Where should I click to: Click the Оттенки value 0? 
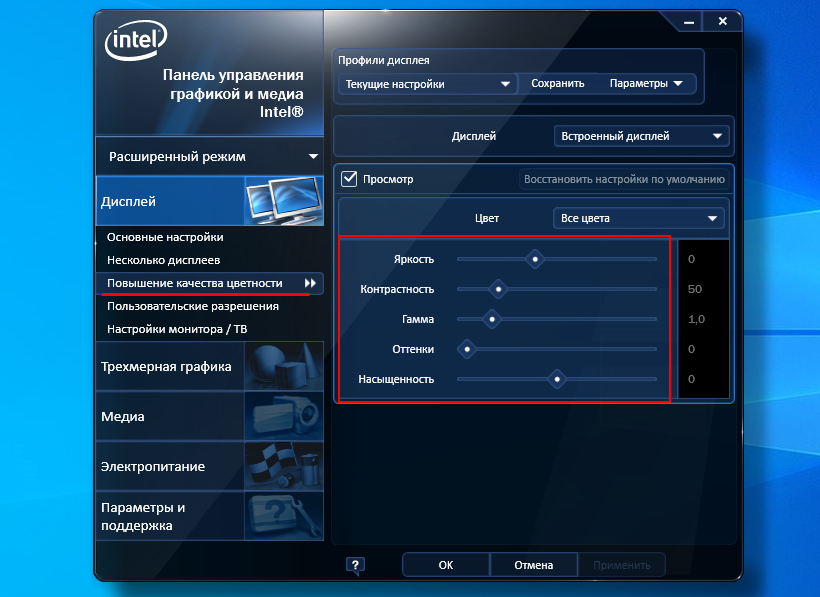(x=691, y=349)
